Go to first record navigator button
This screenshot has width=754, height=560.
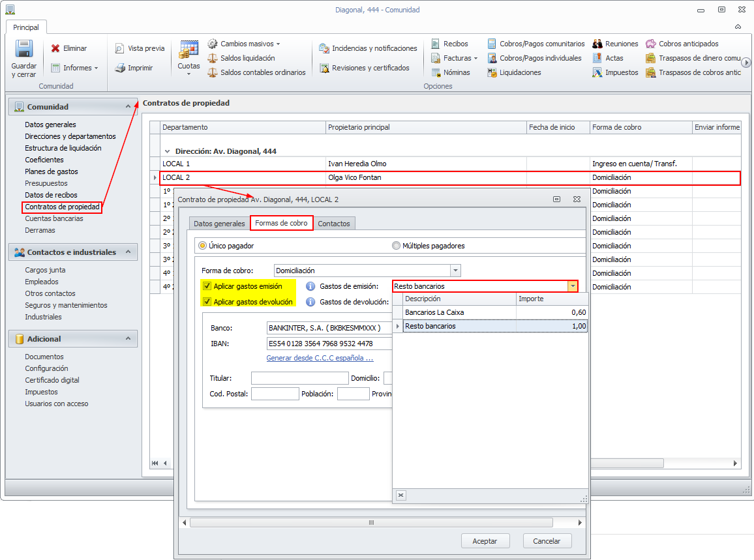[155, 464]
